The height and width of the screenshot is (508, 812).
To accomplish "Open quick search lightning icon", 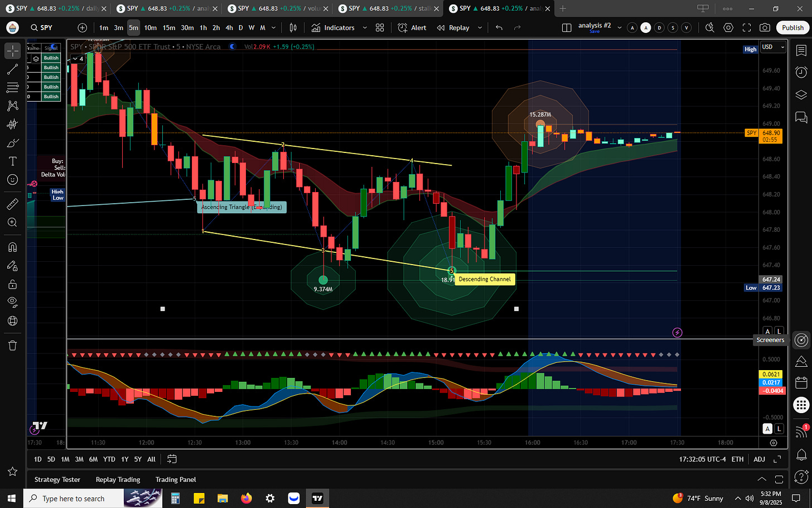I will click(709, 28).
